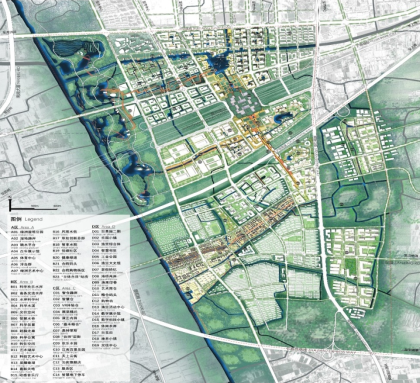Select legend entry B01

tap(27, 287)
